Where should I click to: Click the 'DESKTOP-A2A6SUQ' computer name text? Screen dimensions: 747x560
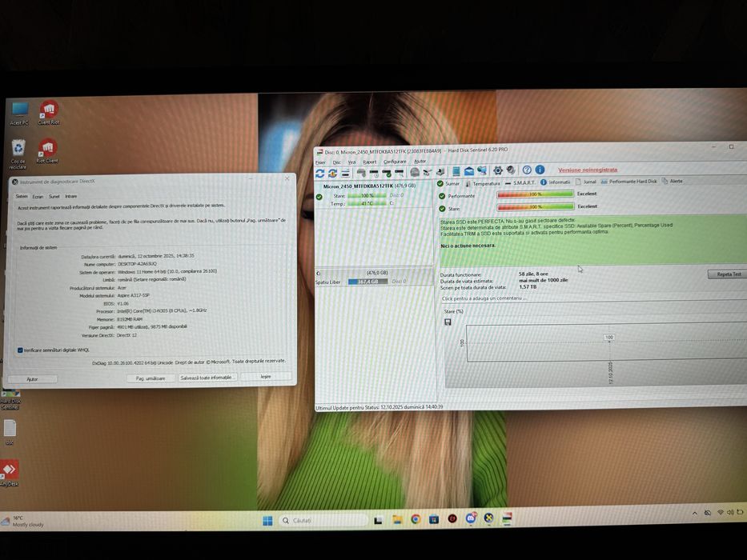click(x=137, y=264)
